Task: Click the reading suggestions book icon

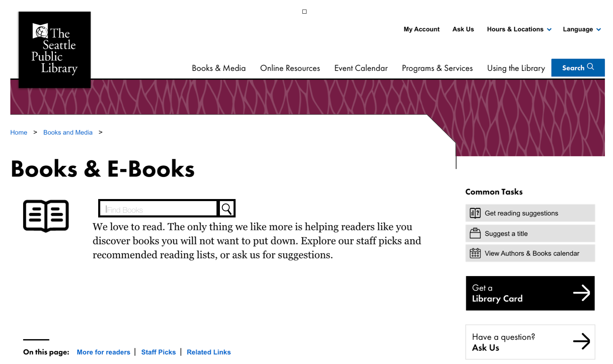Action: point(475,213)
